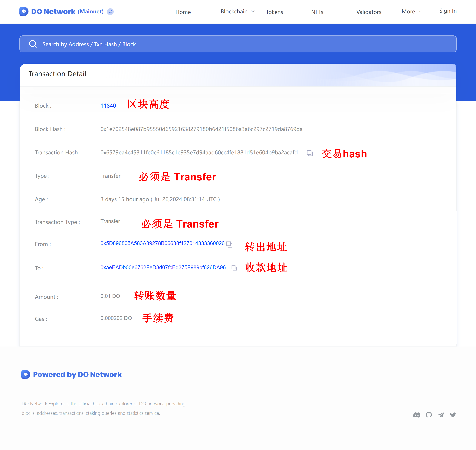
Task: Expand the More dropdown menu
Action: 412,11
